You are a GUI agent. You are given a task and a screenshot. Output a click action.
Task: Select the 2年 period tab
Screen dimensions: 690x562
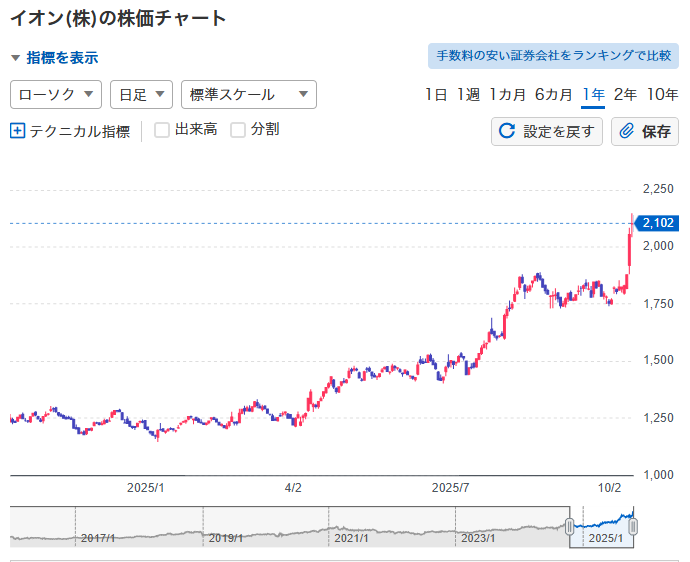[x=625, y=95]
